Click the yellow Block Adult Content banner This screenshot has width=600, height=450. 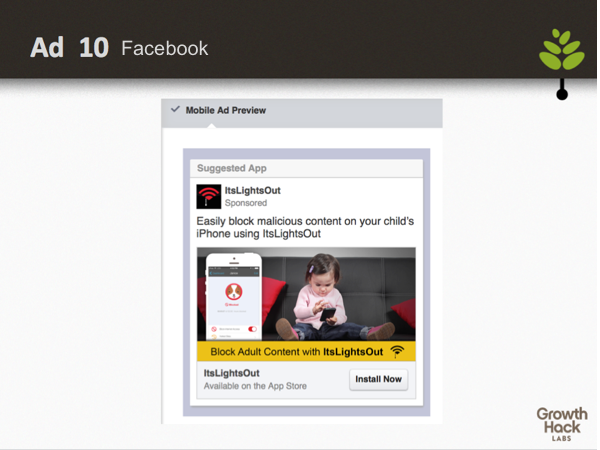pyautogui.click(x=306, y=351)
